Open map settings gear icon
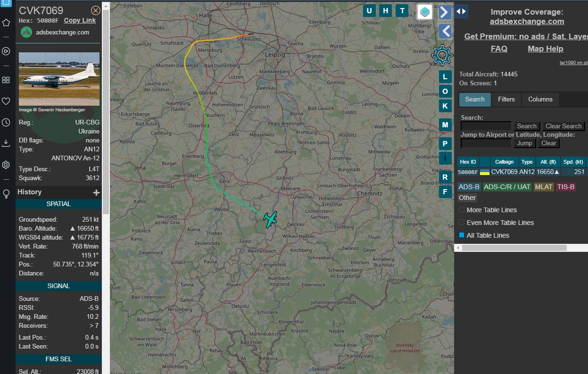This screenshot has height=374, width=588. tap(442, 56)
